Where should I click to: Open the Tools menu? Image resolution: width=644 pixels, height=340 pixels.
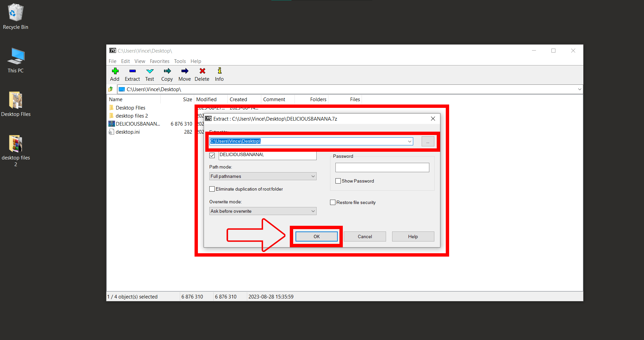pyautogui.click(x=180, y=61)
